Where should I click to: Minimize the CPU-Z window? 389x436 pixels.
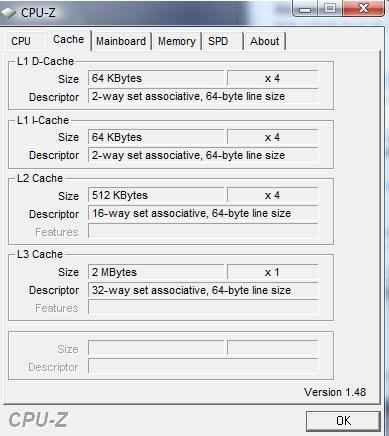coord(305,8)
